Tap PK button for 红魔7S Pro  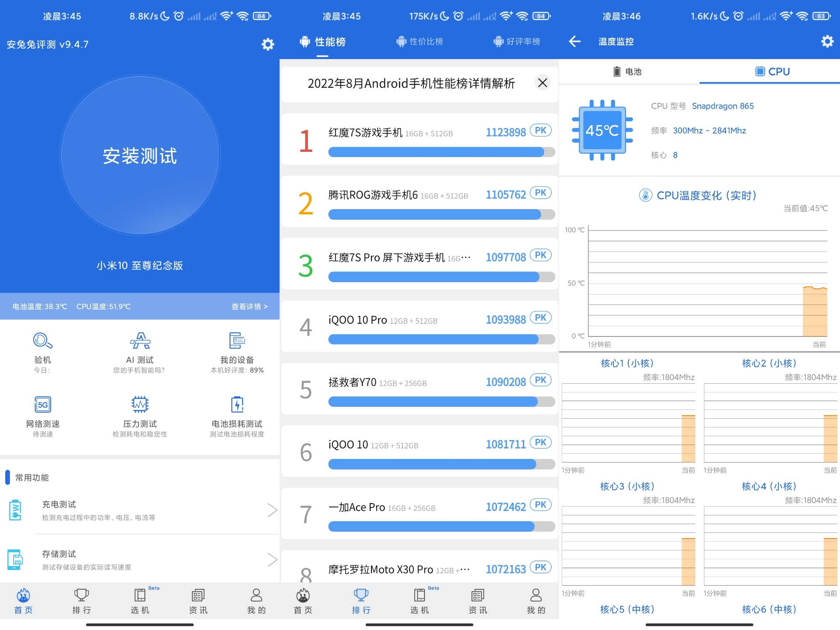pyautogui.click(x=540, y=255)
